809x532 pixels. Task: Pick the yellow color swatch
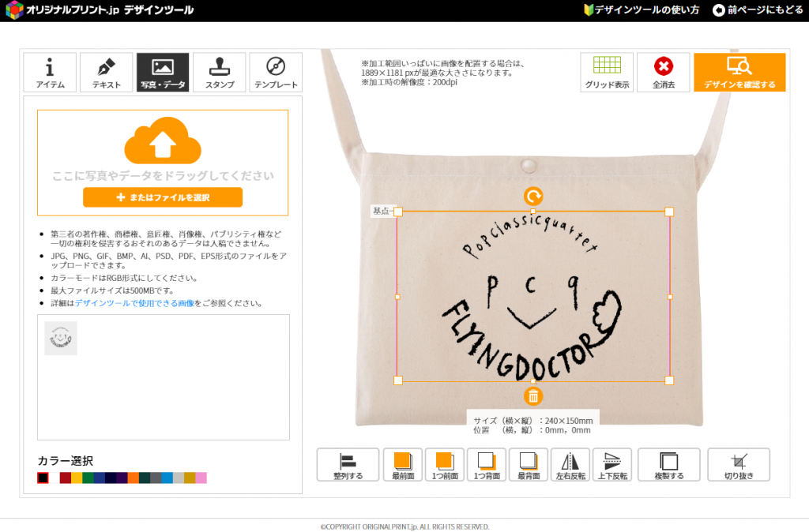click(x=77, y=478)
